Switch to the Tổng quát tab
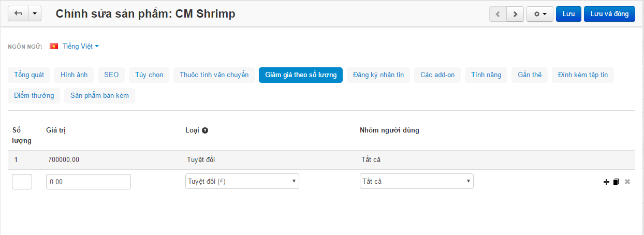The height and width of the screenshot is (235, 644). coord(29,75)
